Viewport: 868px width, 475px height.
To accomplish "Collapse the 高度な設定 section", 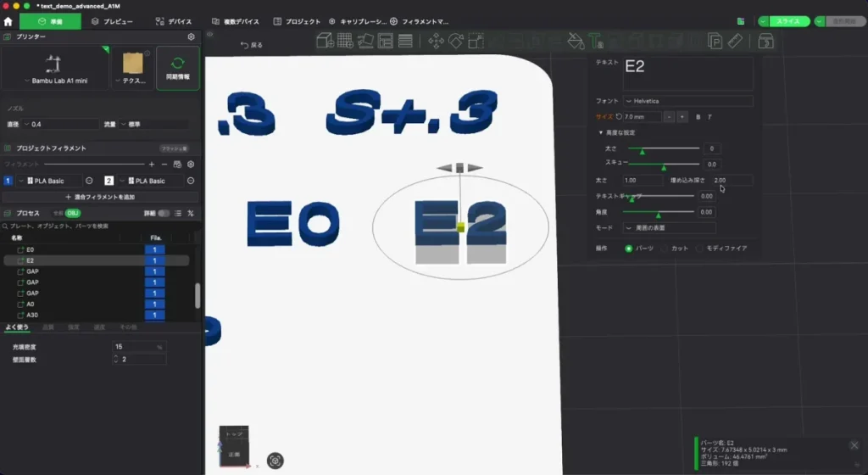I will pos(616,133).
